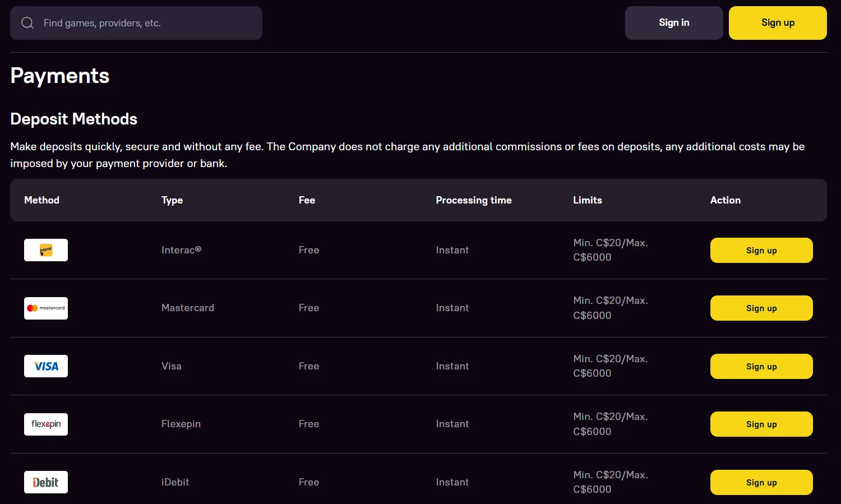Click Instant in the iDebit row
841x504 pixels.
(x=452, y=482)
